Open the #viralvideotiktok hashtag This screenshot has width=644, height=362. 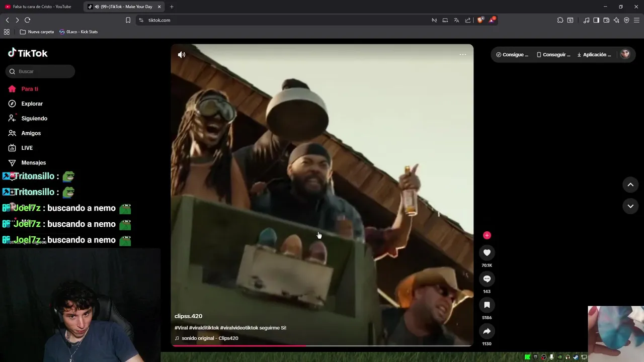pos(239,328)
